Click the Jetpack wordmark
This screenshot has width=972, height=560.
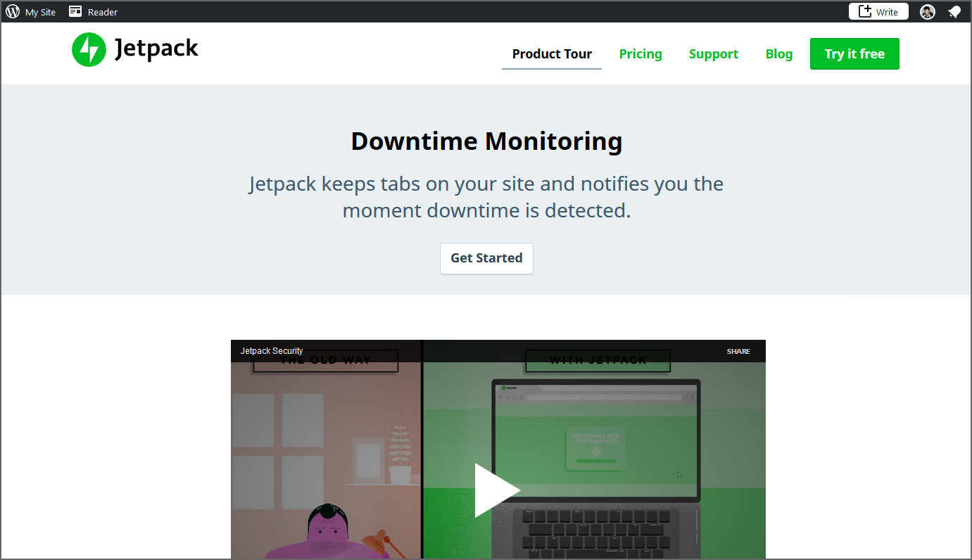[x=156, y=49]
